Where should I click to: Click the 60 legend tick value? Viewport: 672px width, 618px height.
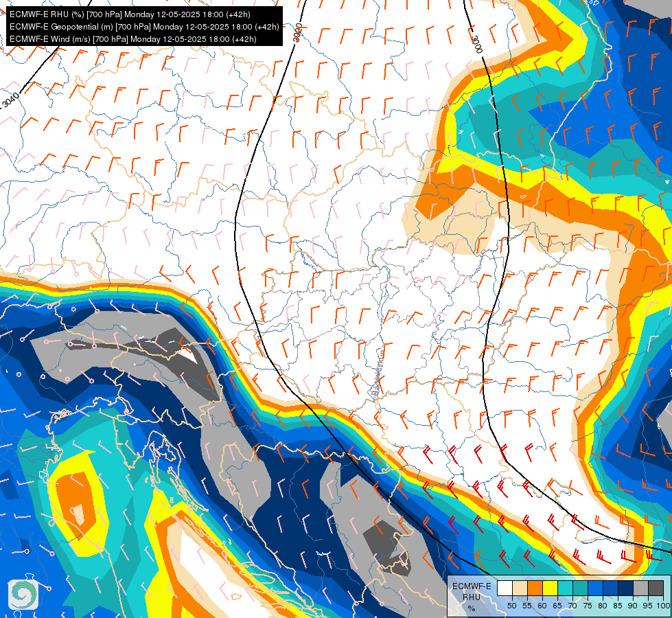(x=542, y=606)
